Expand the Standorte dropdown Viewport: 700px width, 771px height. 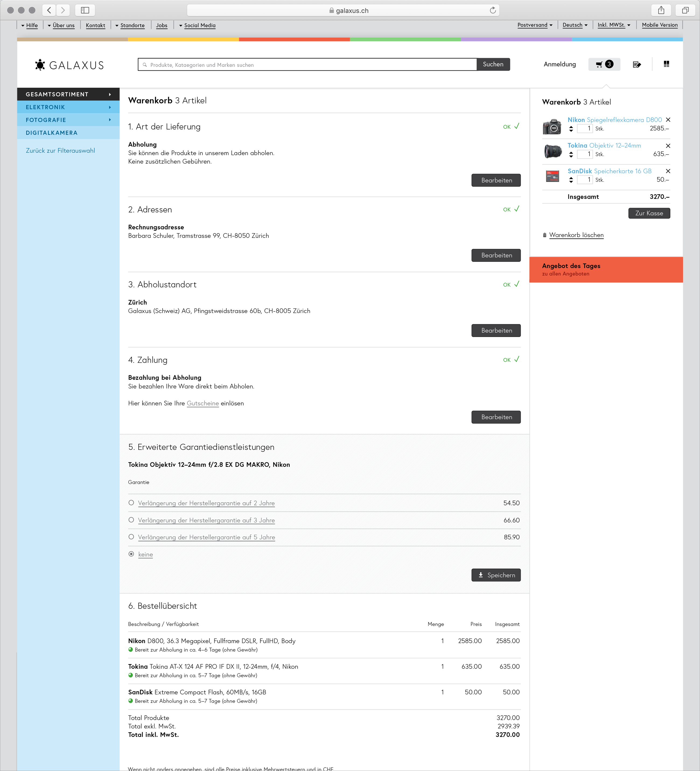[130, 25]
